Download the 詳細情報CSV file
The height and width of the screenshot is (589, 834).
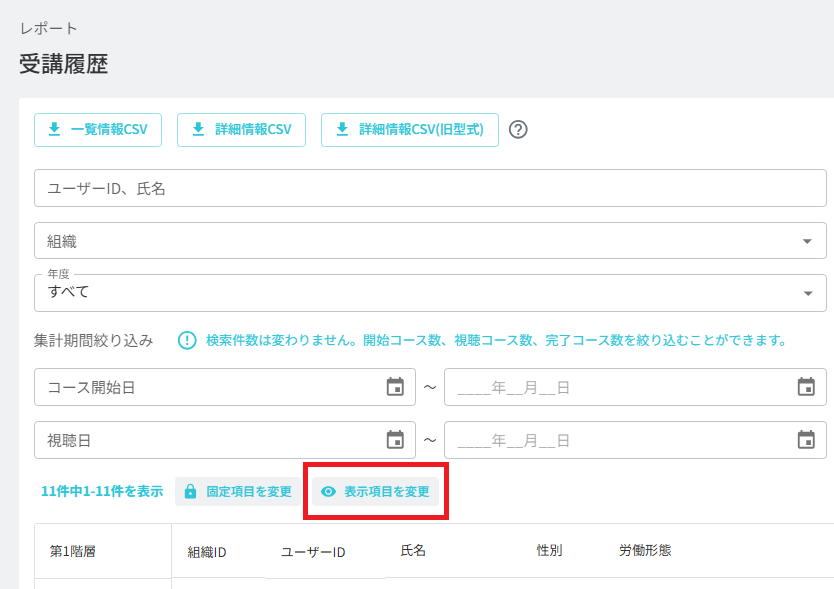(241, 130)
